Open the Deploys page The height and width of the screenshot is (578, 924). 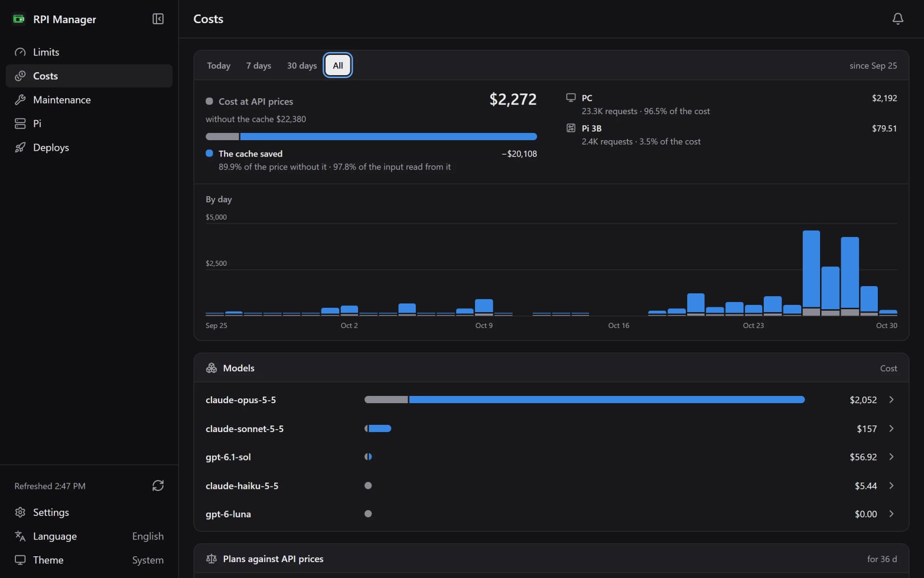[x=89, y=147]
